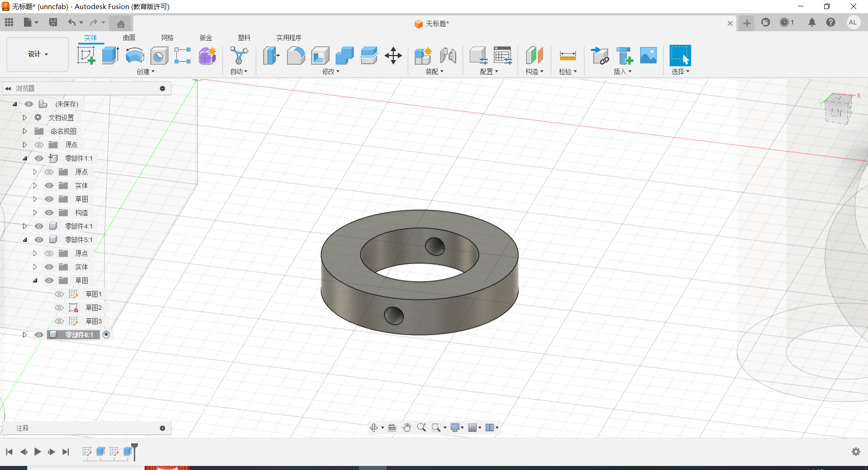
Task: Select the Revolve tool
Action: coord(135,56)
